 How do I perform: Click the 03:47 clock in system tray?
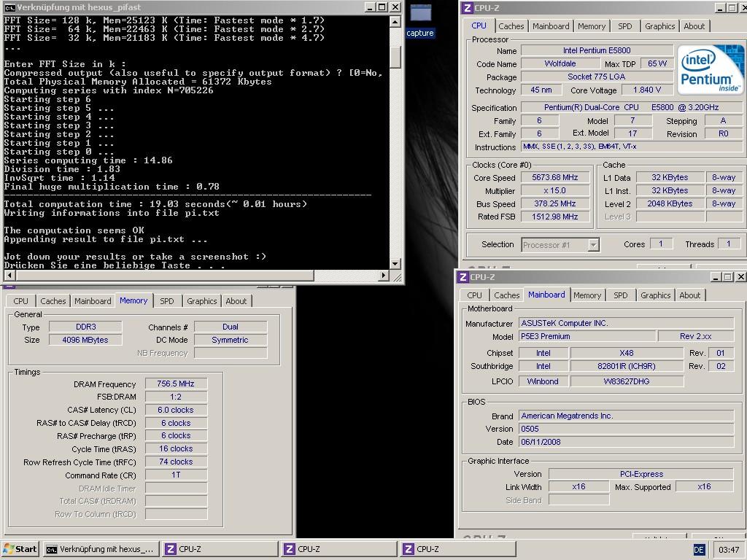[729, 550]
